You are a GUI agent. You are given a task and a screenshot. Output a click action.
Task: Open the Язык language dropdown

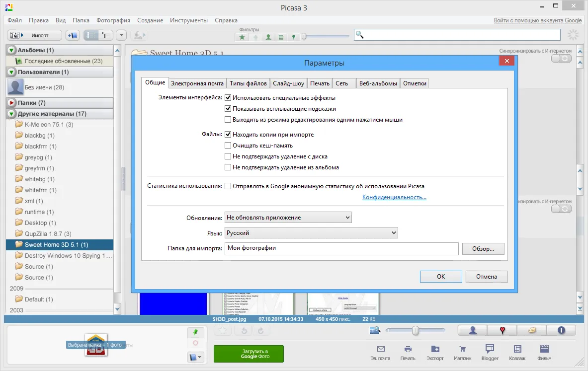click(x=311, y=233)
